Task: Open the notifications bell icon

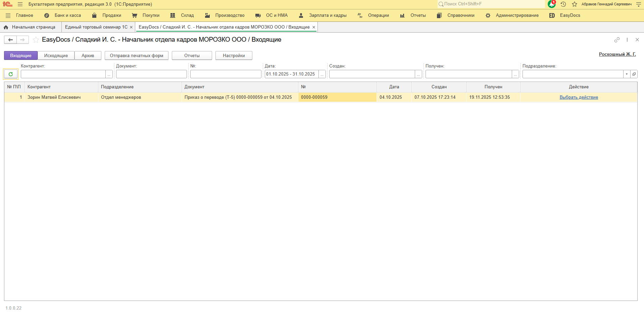Action: coord(551,4)
